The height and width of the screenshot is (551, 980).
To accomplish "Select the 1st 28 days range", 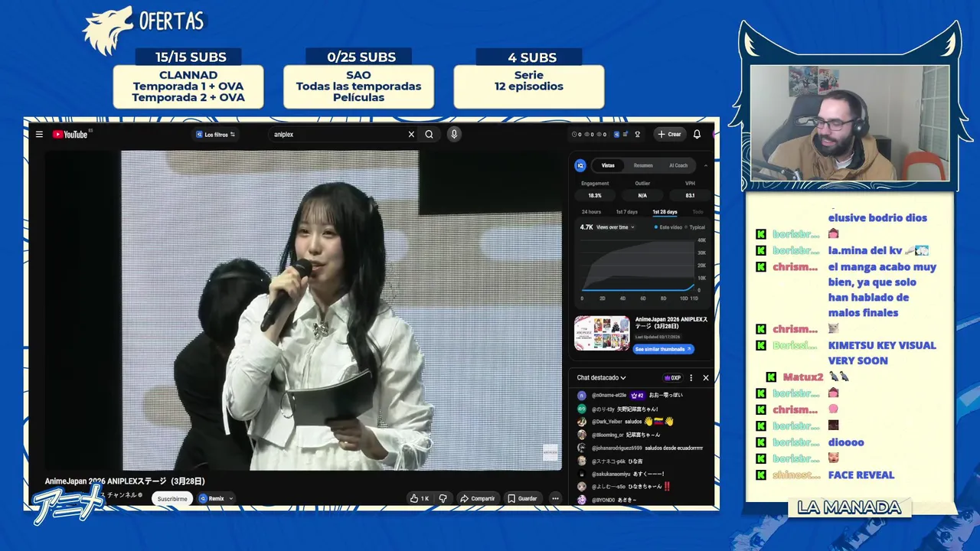I will (x=665, y=212).
